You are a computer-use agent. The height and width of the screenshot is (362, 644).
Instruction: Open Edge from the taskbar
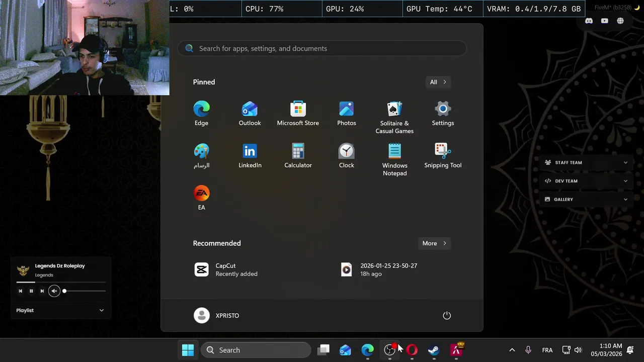click(368, 350)
